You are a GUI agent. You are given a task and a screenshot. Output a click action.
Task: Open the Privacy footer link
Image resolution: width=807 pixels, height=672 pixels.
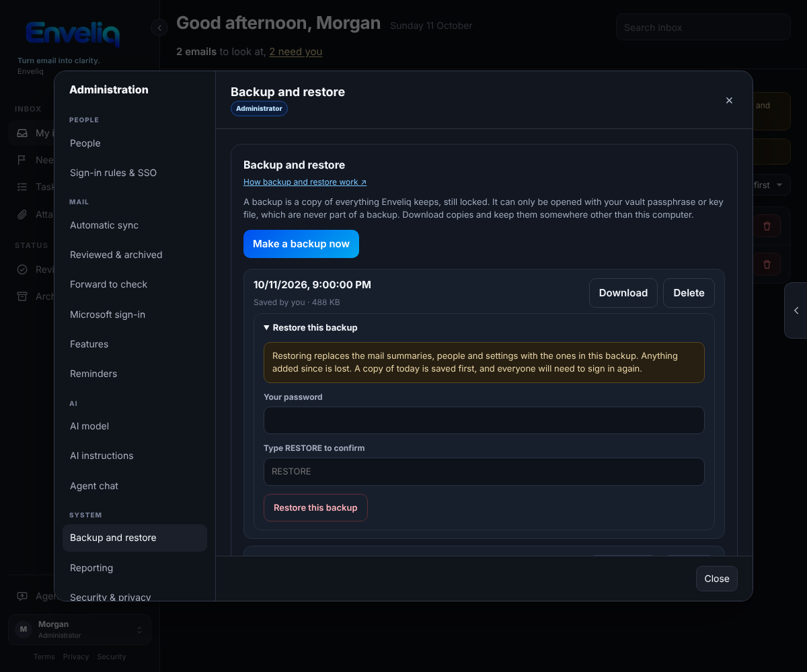pos(76,657)
